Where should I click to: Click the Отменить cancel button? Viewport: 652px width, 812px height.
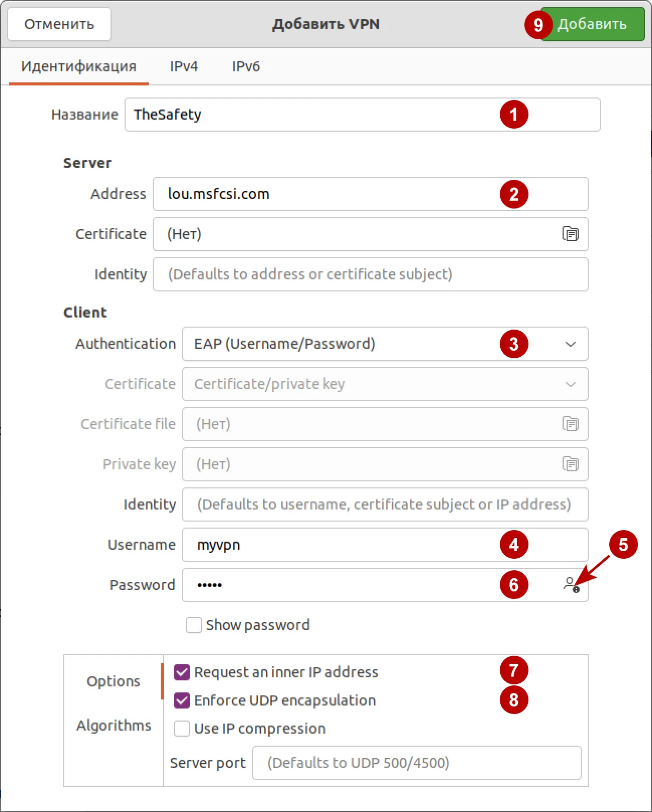click(x=59, y=24)
